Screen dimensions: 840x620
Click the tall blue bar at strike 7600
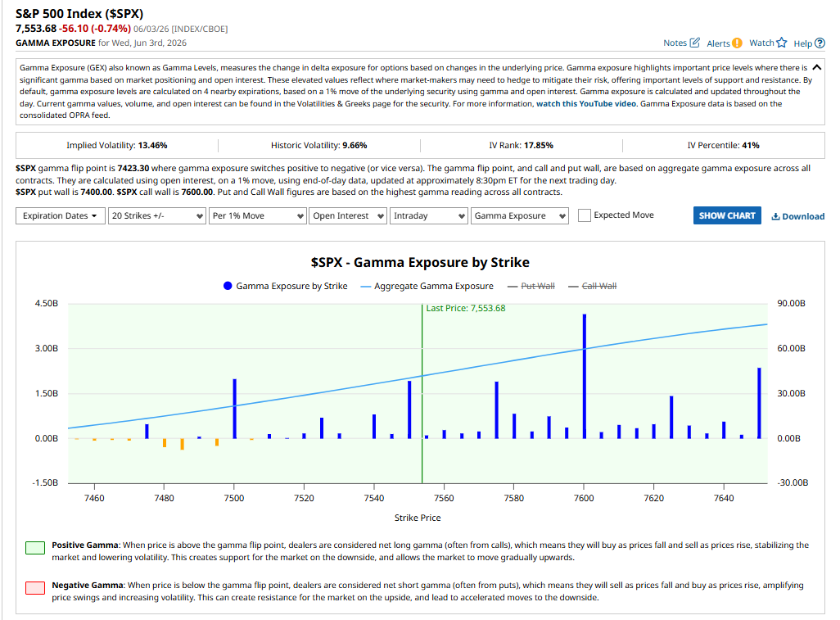click(x=585, y=376)
